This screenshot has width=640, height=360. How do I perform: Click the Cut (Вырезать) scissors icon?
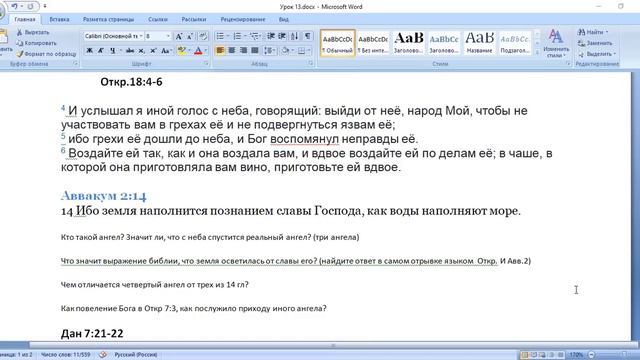click(19, 32)
